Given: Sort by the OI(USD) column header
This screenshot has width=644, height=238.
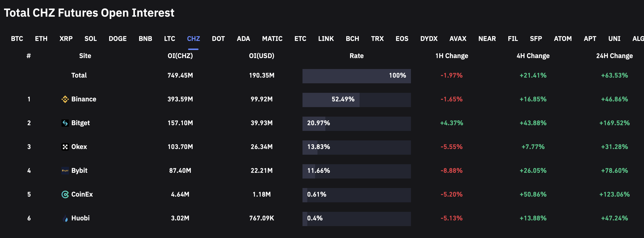Looking at the screenshot, I should 262,55.
